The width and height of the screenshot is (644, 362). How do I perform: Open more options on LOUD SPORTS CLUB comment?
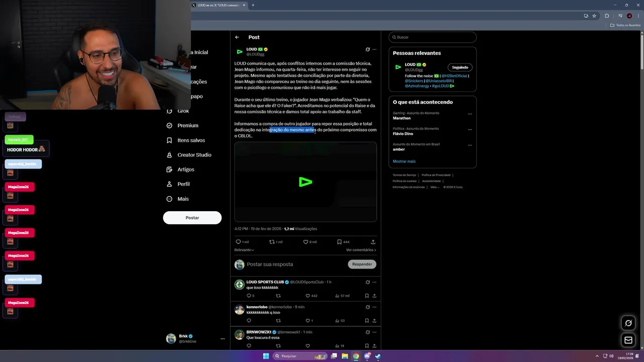coord(374,282)
